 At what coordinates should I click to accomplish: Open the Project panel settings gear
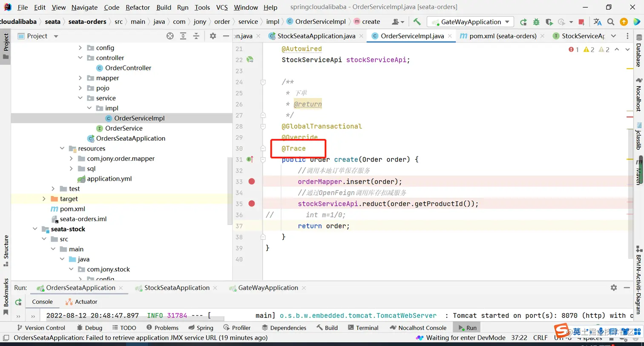[213, 36]
